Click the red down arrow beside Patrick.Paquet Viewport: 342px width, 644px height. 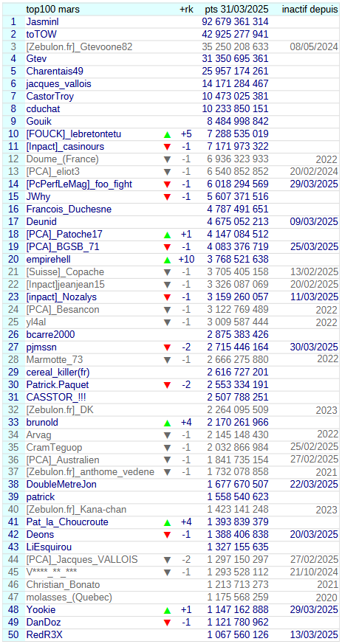[167, 385]
